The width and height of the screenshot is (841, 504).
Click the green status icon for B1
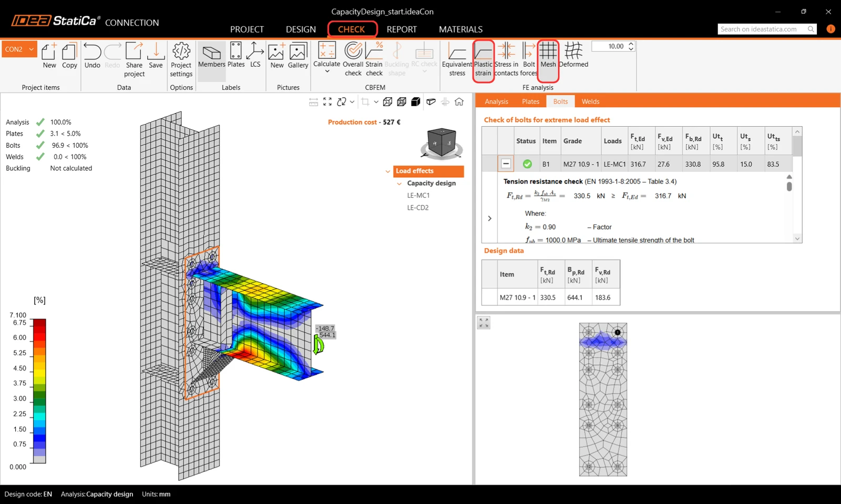tap(527, 164)
